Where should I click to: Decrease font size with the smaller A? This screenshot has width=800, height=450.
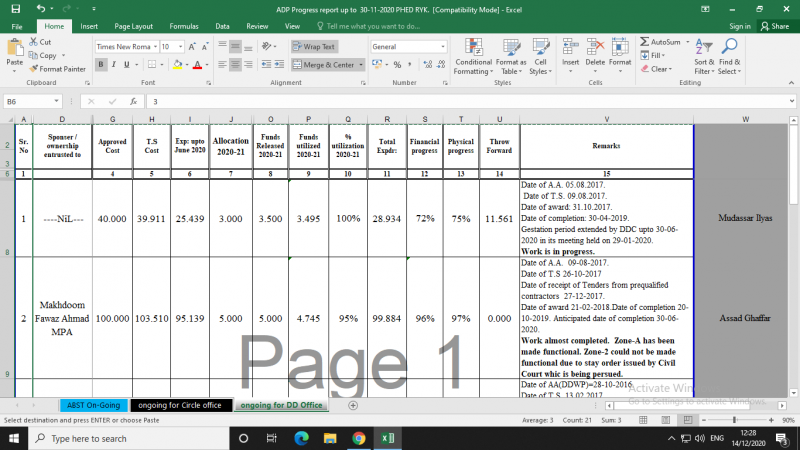click(x=205, y=47)
